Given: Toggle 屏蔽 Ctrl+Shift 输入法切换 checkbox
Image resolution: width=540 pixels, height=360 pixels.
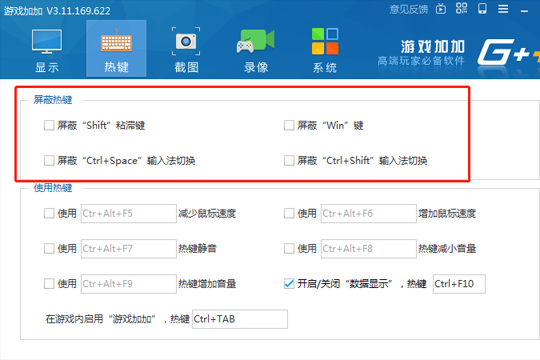Looking at the screenshot, I should pos(289,161).
